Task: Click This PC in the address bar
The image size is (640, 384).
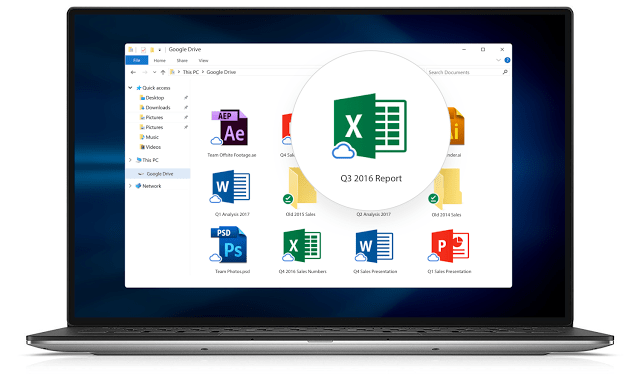Action: tap(191, 72)
